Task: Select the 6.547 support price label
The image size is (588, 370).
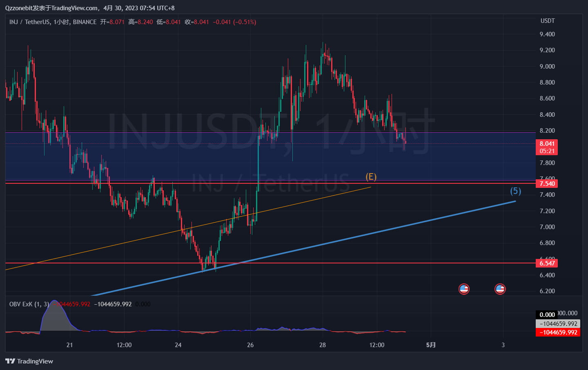Action: point(546,263)
